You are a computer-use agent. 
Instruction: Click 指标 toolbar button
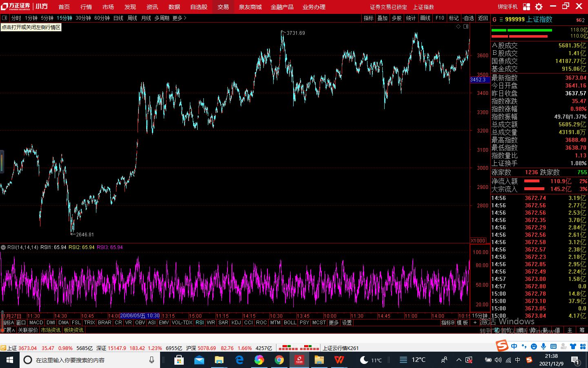[x=369, y=18]
